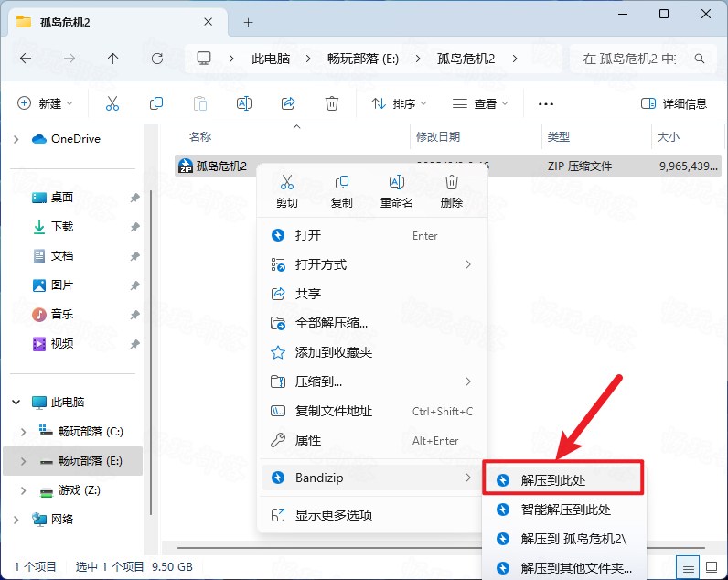
Task: Click the sidebar vertical scrollbar
Action: point(151,353)
